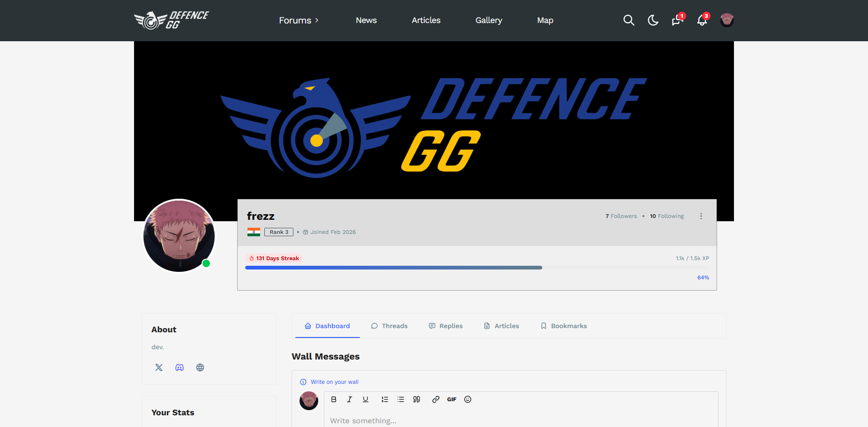The width and height of the screenshot is (868, 427).
Task: Open the search icon
Action: pos(629,20)
